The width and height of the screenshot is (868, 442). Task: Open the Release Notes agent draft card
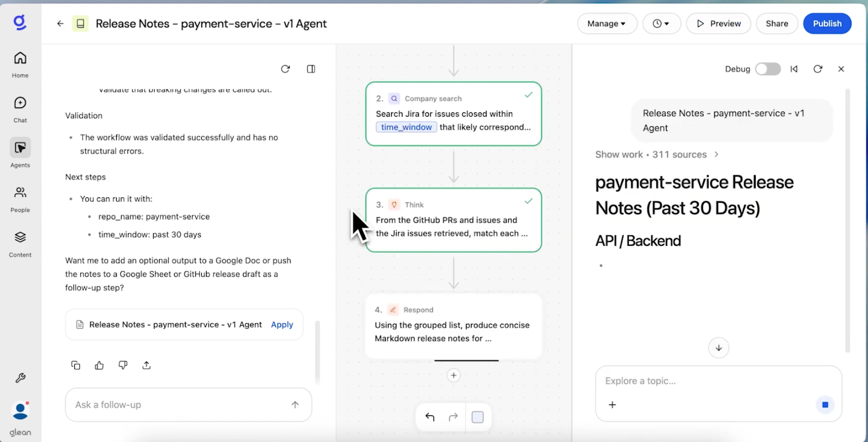click(184, 324)
